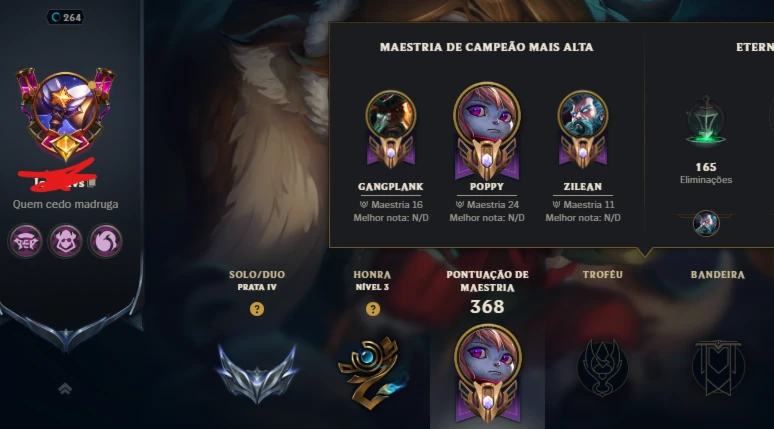The image size is (774, 429).
Task: Click the empty trophy emblem placeholder
Action: coord(602,368)
